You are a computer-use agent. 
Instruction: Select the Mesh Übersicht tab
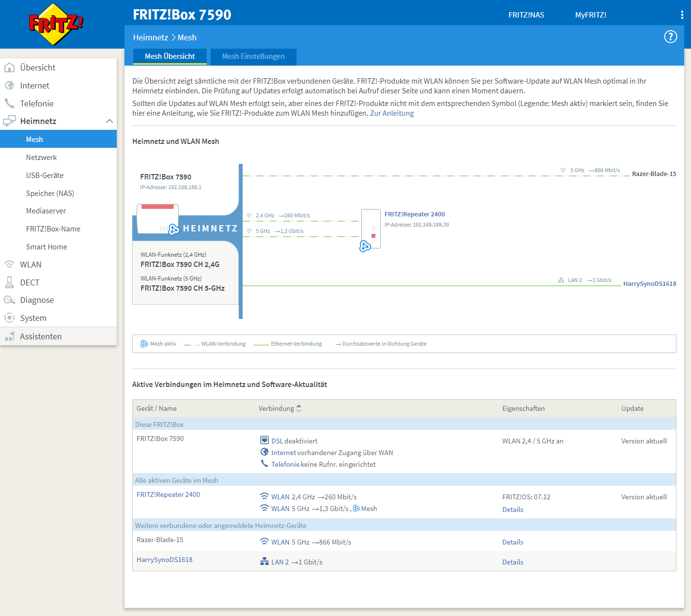click(170, 56)
